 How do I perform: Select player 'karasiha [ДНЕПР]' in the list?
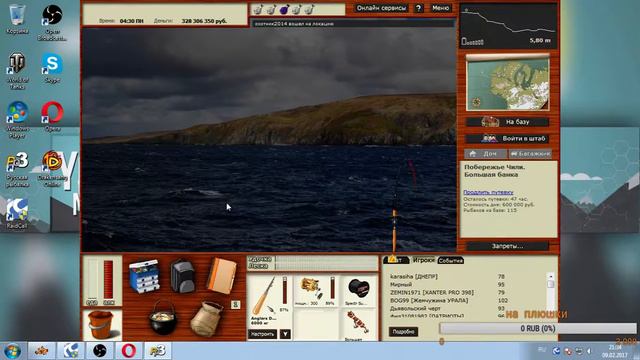tap(414, 276)
